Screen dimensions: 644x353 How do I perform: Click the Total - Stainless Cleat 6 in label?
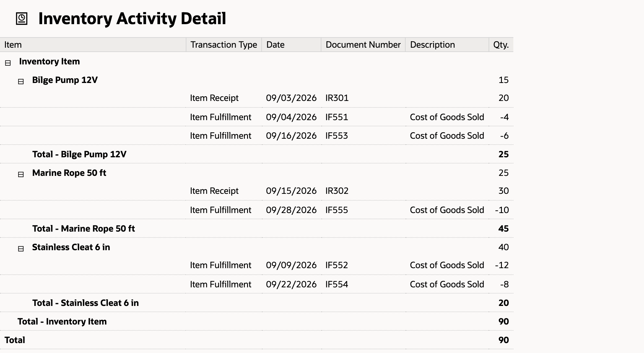(85, 303)
